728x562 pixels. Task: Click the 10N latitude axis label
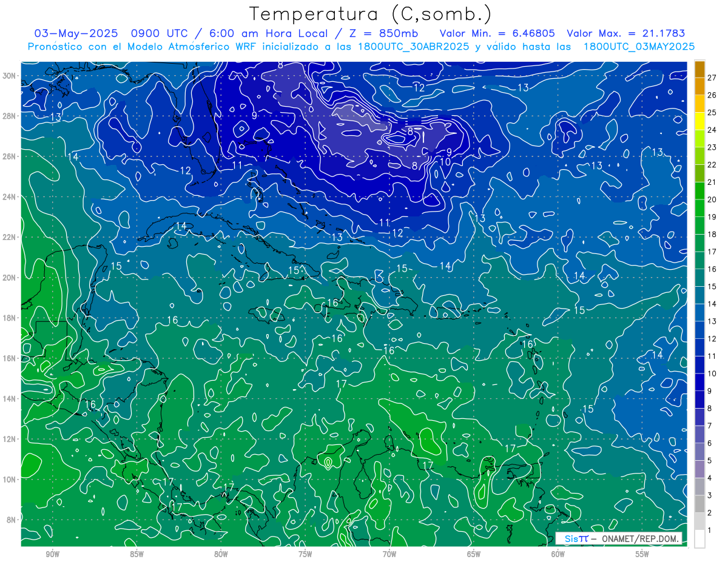tap(10, 480)
